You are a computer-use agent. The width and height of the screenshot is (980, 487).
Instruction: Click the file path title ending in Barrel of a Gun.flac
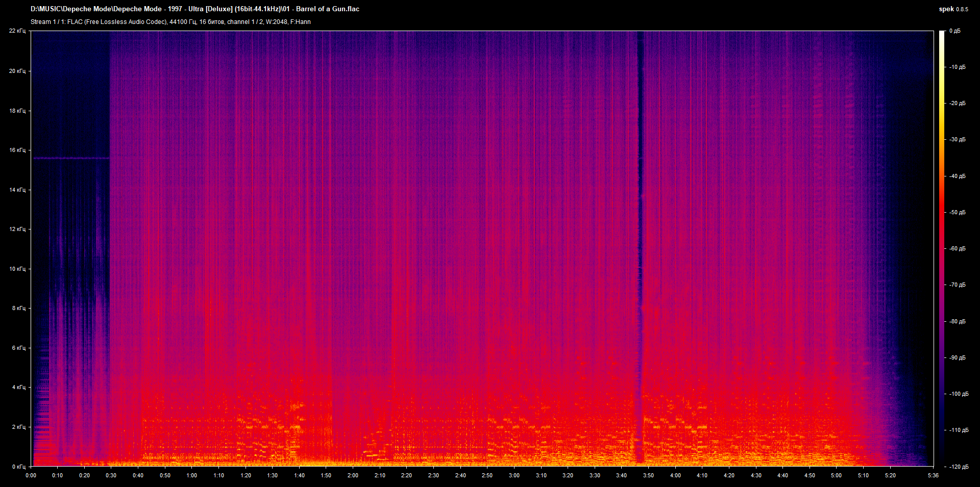click(194, 9)
